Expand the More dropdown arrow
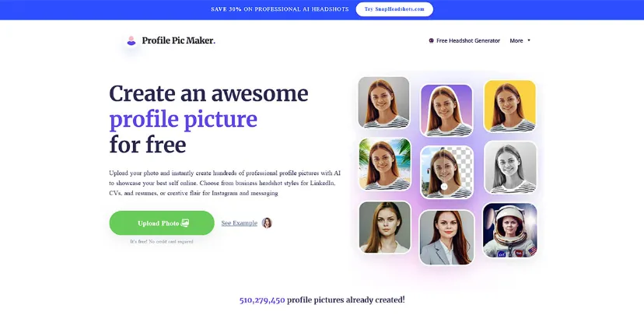Screen dimensions: 644x322 (x=529, y=40)
